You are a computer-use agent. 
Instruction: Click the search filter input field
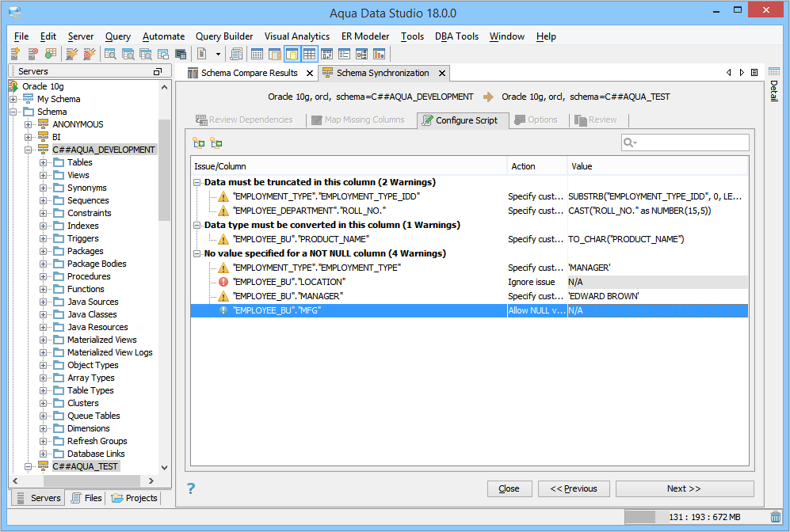pos(685,142)
